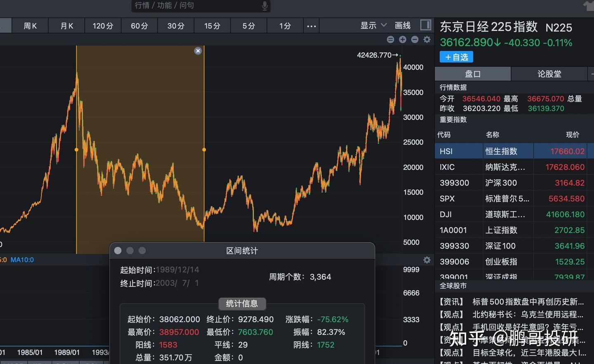Click the microphone voice search icon
Screen dimensions: 594x364
[x=264, y=6]
